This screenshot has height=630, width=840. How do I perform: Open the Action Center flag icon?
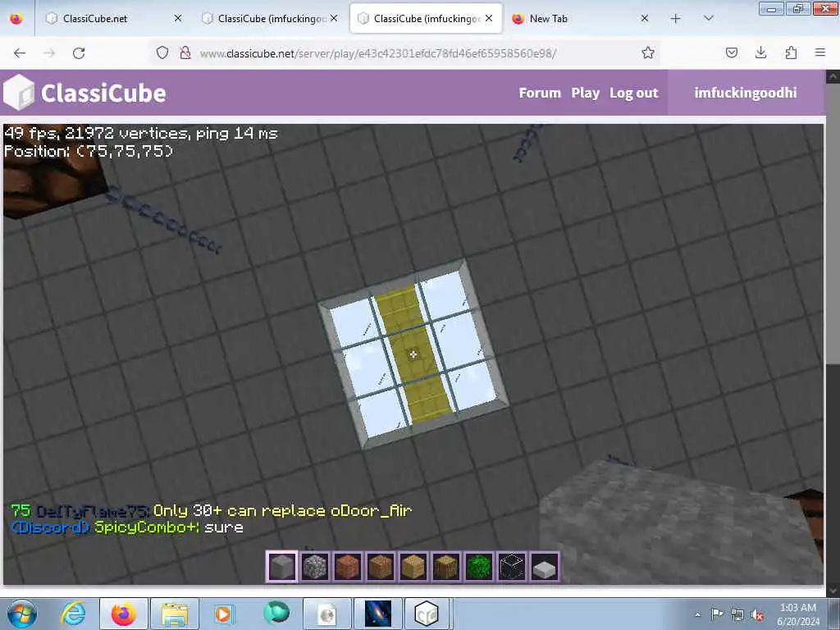point(717,614)
